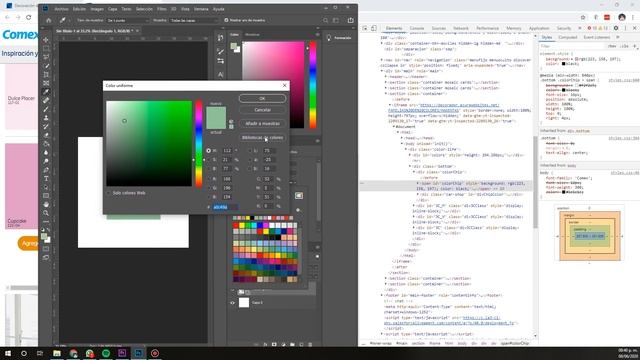The image size is (640, 360).
Task: Select the H (hue) radio button
Action: pyautogui.click(x=209, y=151)
